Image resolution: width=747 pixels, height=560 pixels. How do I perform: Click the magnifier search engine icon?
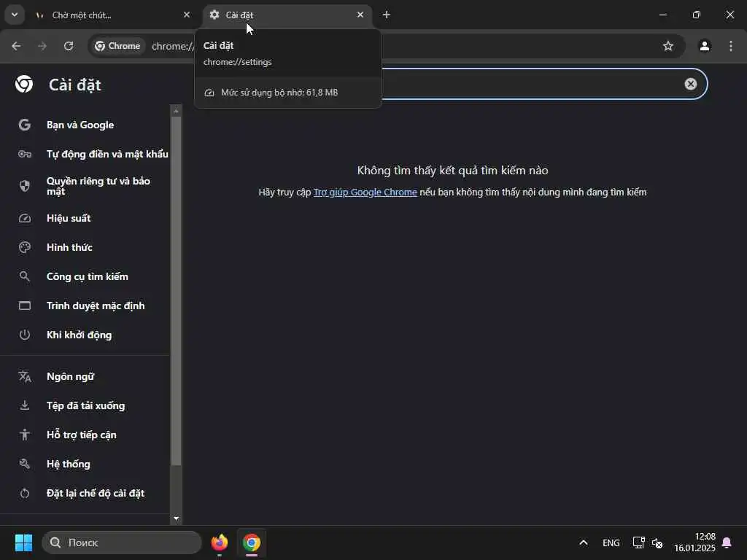(x=24, y=276)
